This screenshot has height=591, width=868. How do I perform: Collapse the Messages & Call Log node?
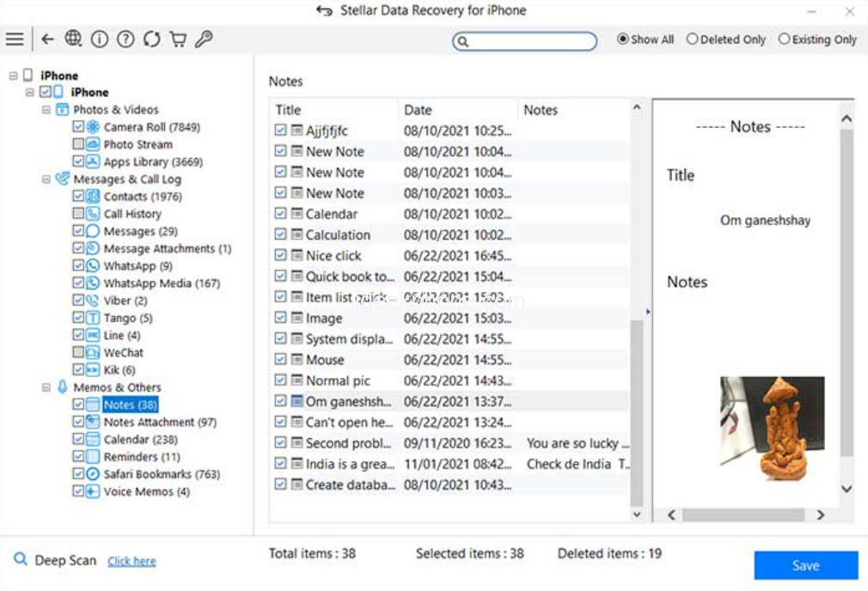pyautogui.click(x=46, y=180)
